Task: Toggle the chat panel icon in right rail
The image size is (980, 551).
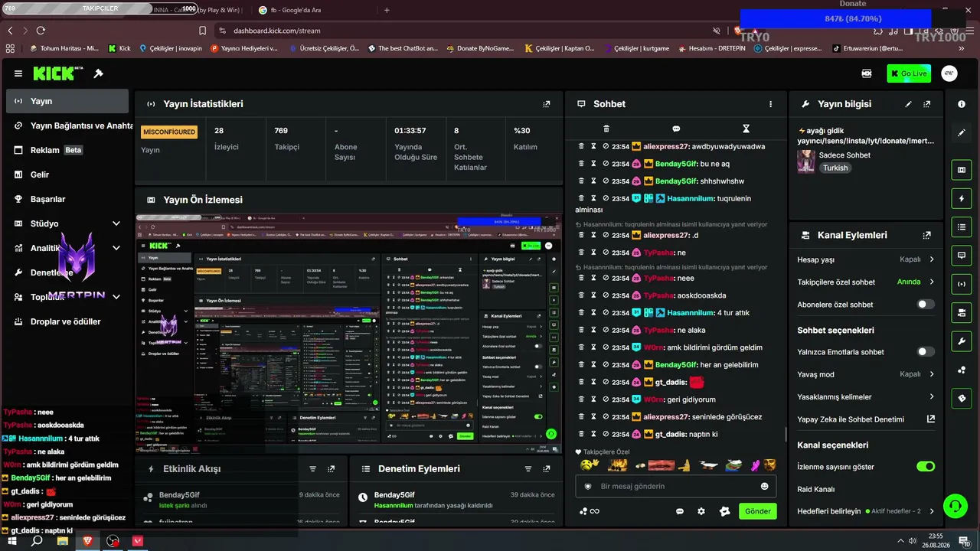Action: [962, 255]
